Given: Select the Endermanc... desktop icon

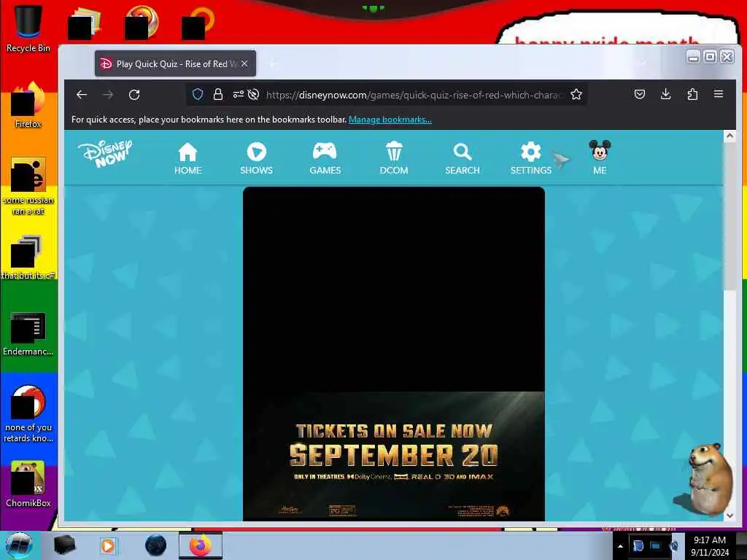Looking at the screenshot, I should (28, 333).
